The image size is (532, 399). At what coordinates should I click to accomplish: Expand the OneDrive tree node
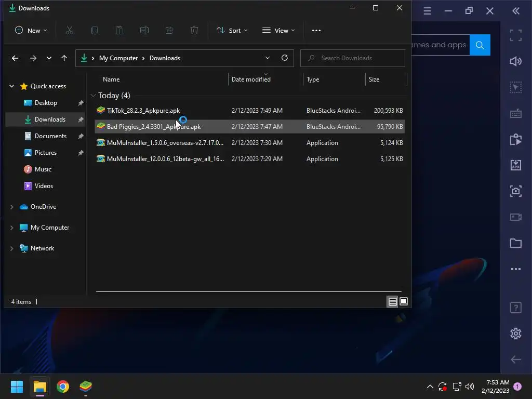click(12, 207)
